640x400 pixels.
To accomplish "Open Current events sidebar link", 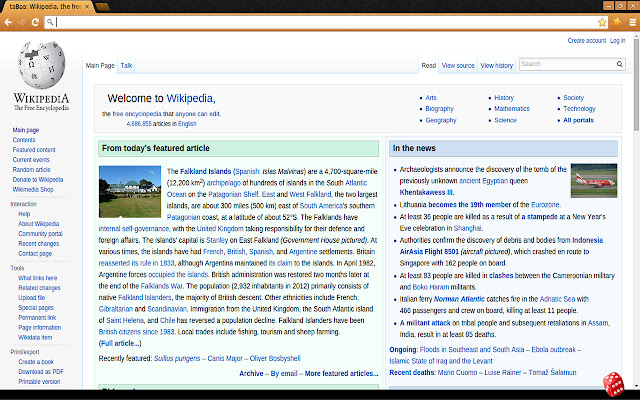I will tap(31, 160).
